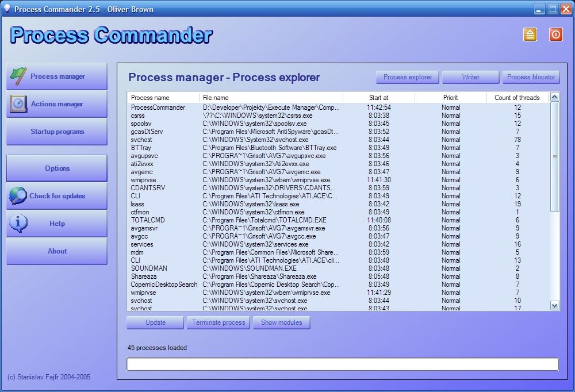Click the wmiprvse row started at 11:41:29
Image resolution: width=575 pixels, height=392 pixels.
point(339,293)
